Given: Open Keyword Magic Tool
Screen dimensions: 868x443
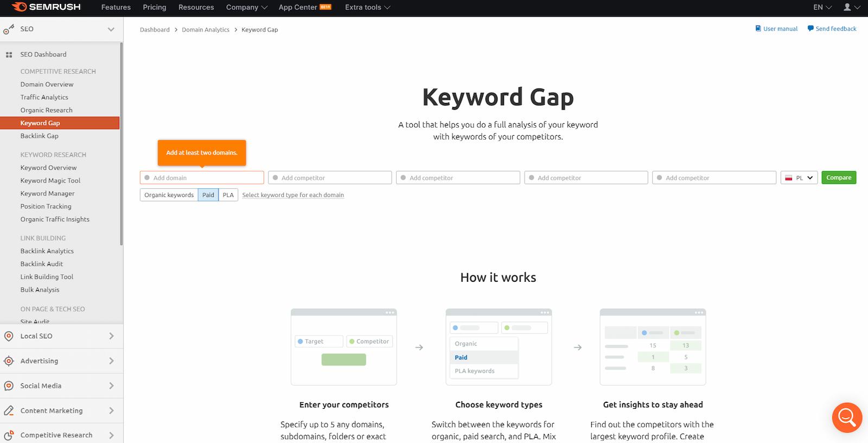Looking at the screenshot, I should pyautogui.click(x=50, y=181).
